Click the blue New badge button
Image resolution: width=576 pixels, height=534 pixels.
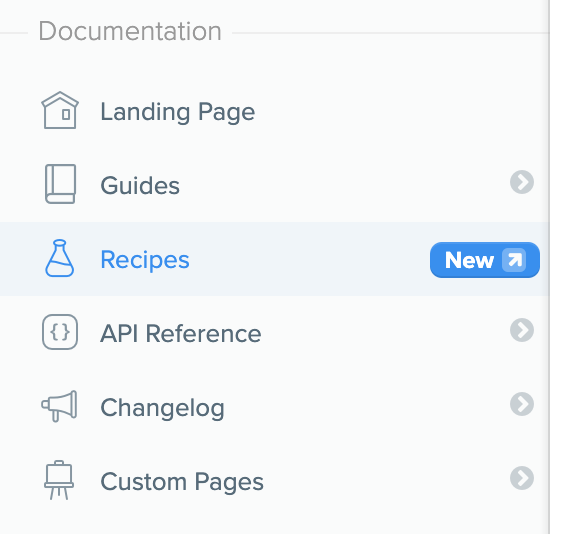pyautogui.click(x=485, y=260)
